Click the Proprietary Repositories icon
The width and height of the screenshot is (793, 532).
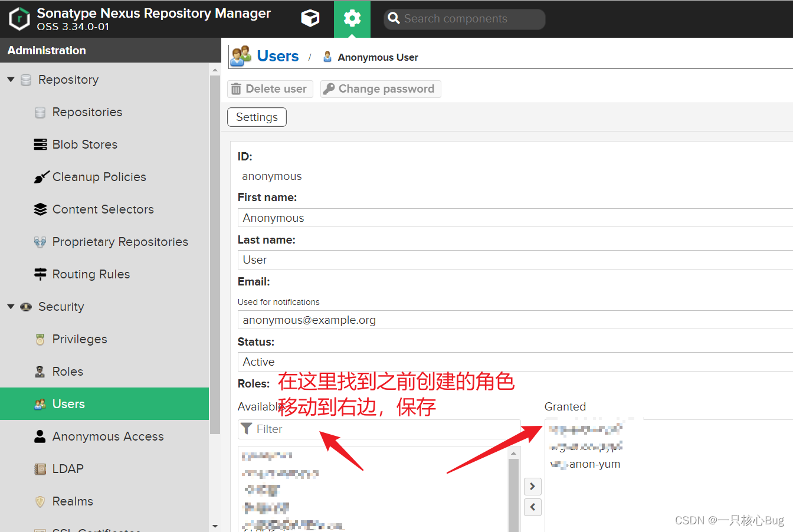(40, 242)
